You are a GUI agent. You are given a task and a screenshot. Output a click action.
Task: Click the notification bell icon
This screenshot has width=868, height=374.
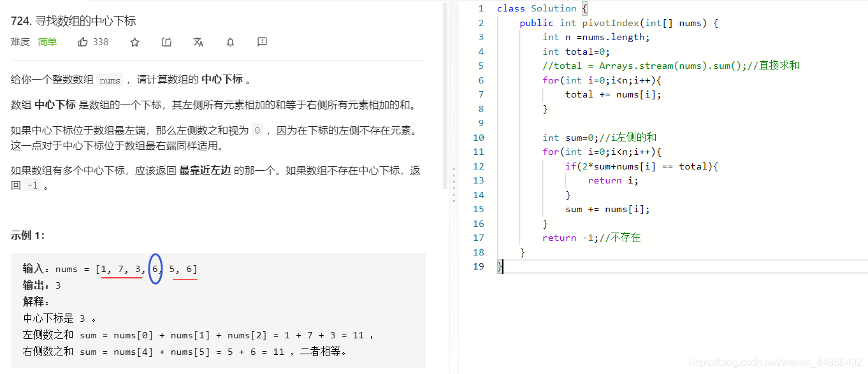pyautogui.click(x=230, y=41)
